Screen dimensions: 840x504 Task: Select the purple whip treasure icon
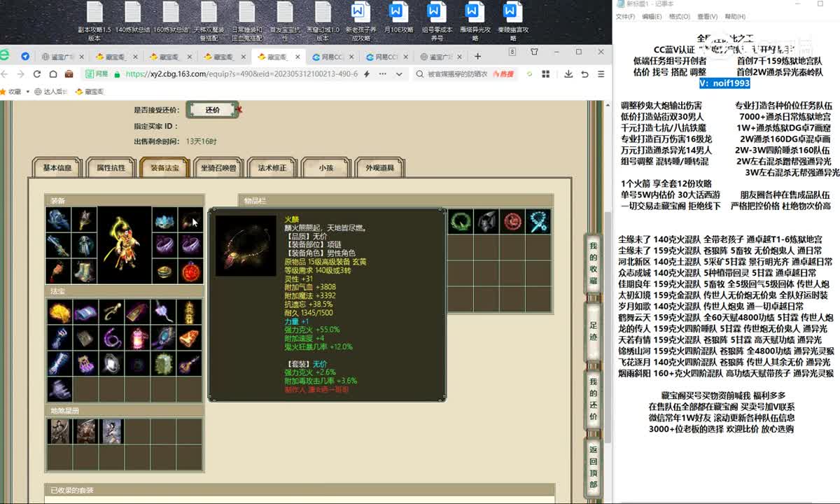click(111, 337)
